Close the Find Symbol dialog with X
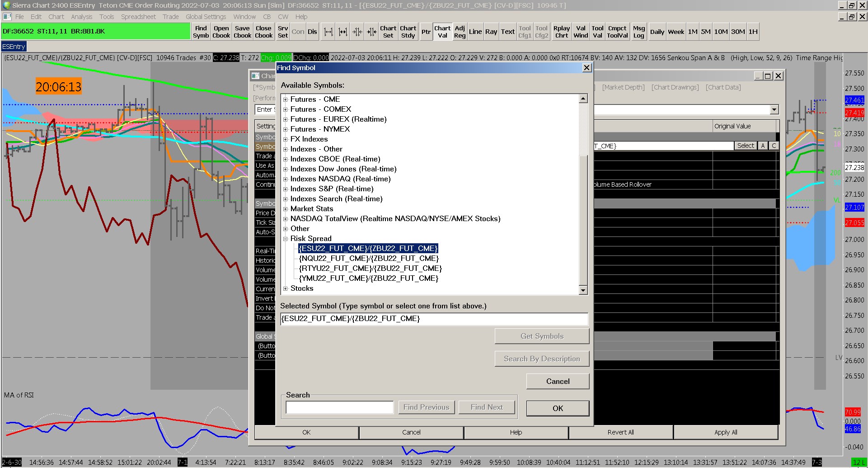The image size is (868, 468). [x=586, y=68]
